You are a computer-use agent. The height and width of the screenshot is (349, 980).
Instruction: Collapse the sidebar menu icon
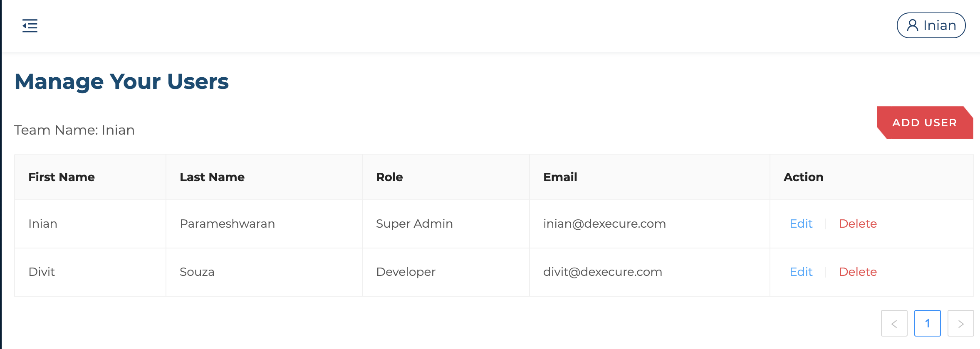(x=30, y=26)
